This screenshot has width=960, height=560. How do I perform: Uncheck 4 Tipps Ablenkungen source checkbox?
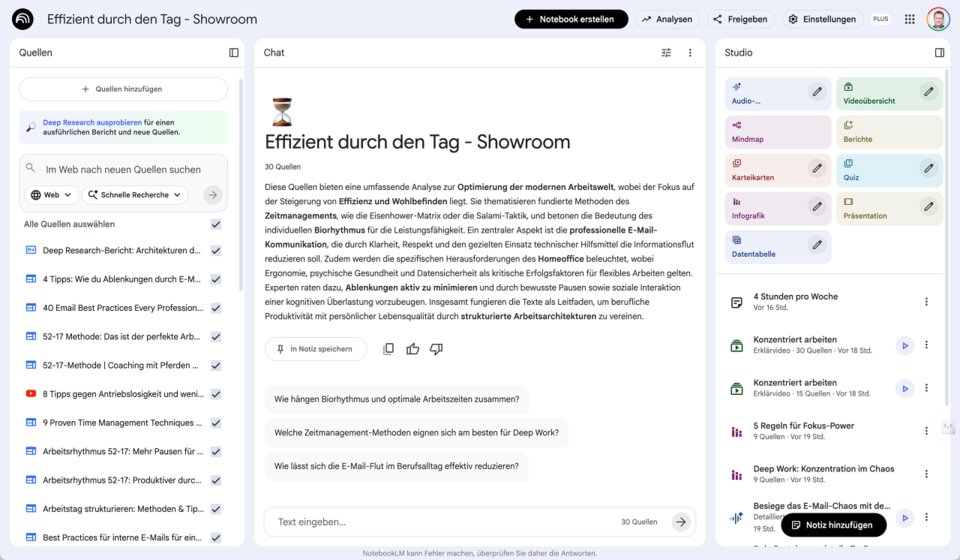tap(216, 280)
